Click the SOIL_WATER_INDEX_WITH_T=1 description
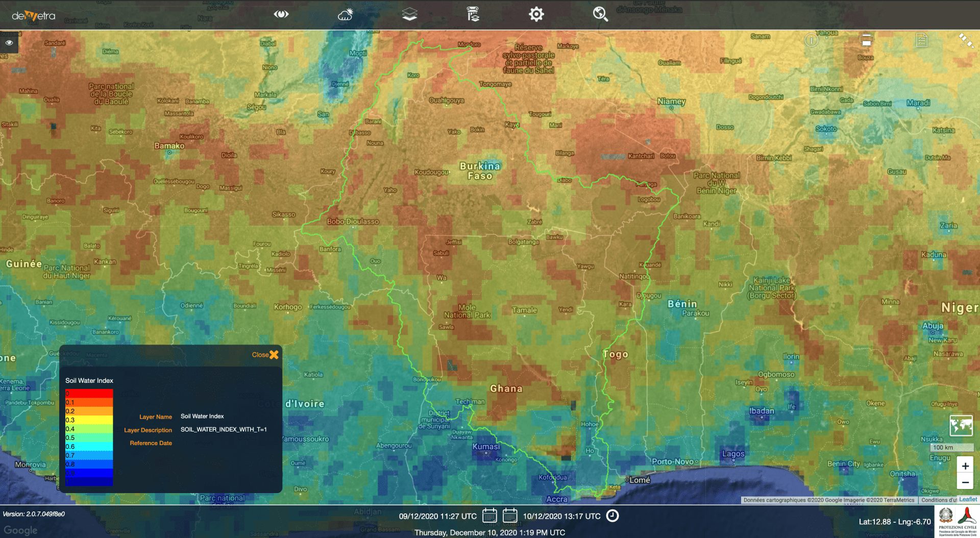The image size is (980, 538). tap(224, 429)
